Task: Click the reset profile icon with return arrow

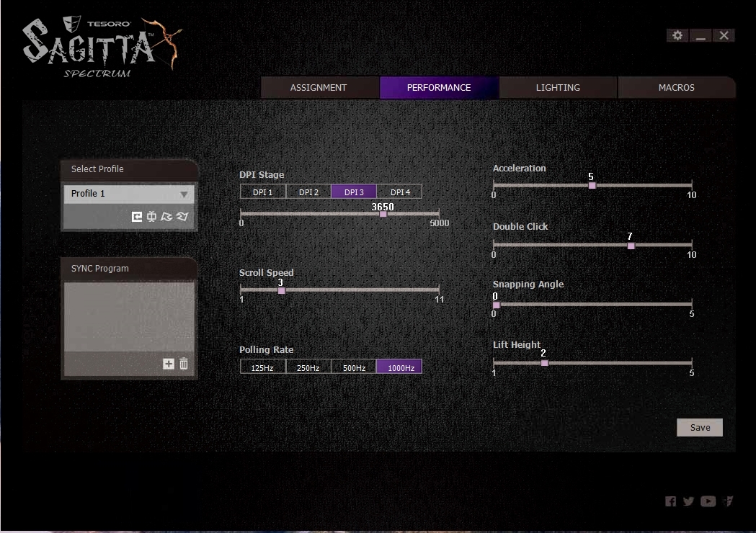Action: [137, 217]
